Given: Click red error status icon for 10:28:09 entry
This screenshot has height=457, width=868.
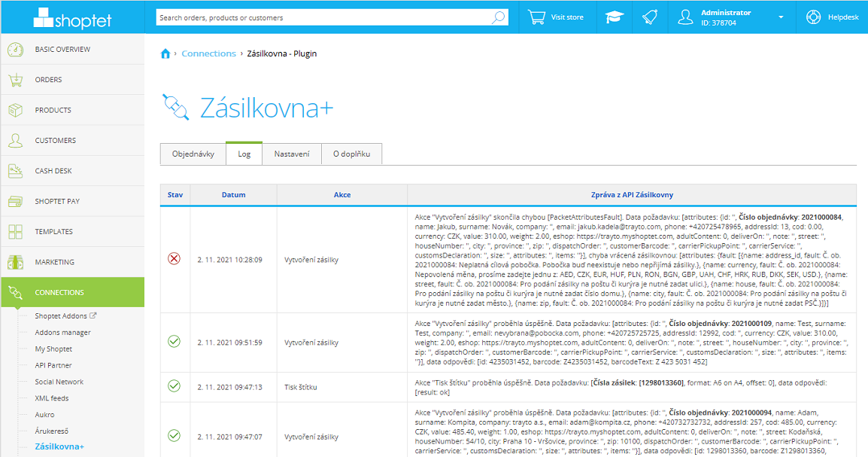Looking at the screenshot, I should tap(175, 259).
